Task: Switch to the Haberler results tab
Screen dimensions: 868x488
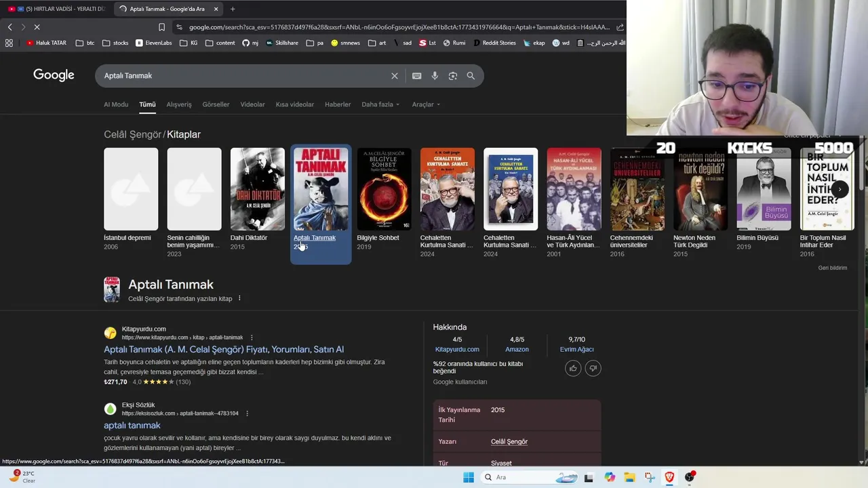Action: [338, 104]
